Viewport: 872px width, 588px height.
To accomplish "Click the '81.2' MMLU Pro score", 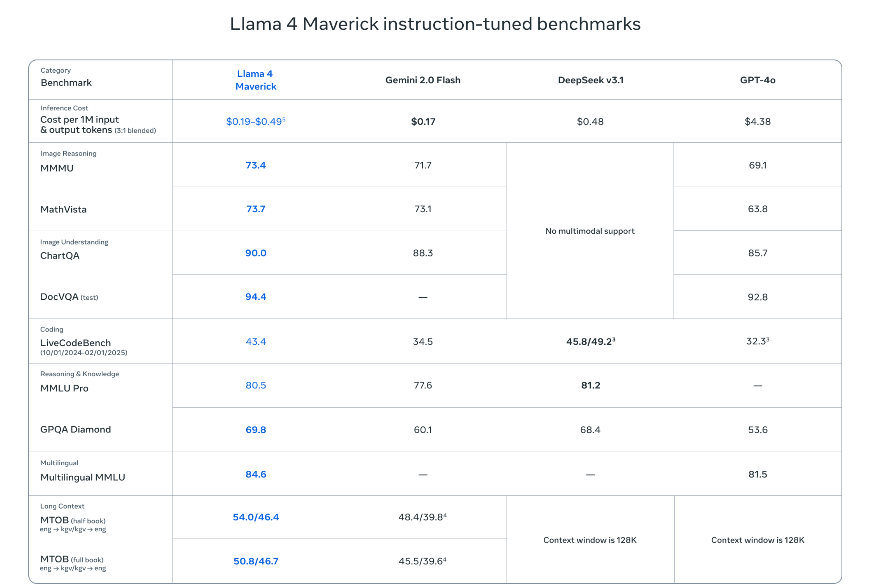I will coord(591,385).
